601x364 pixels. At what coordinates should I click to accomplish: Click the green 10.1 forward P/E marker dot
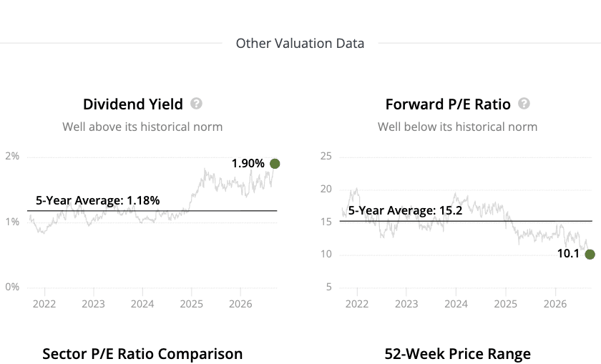click(590, 254)
